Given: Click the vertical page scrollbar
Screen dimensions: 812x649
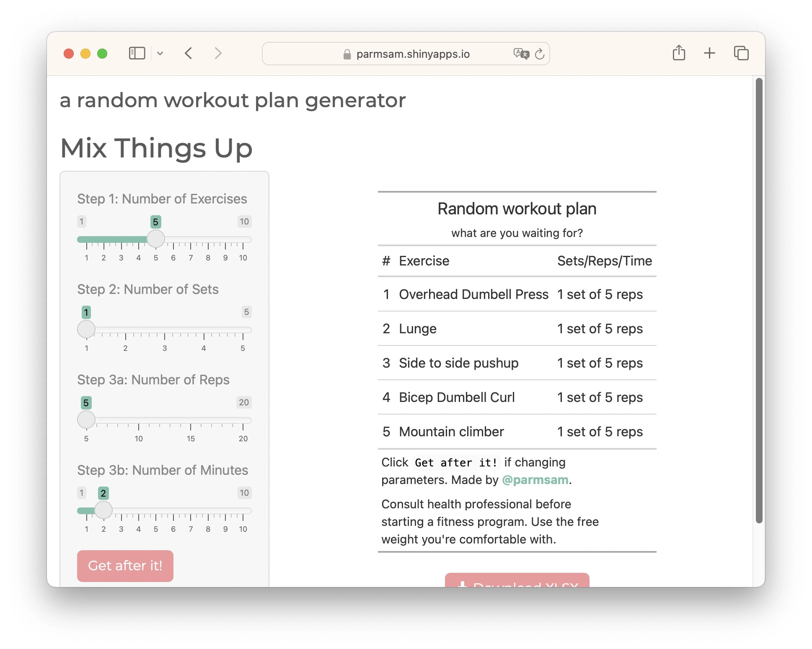Looking at the screenshot, I should click(759, 300).
